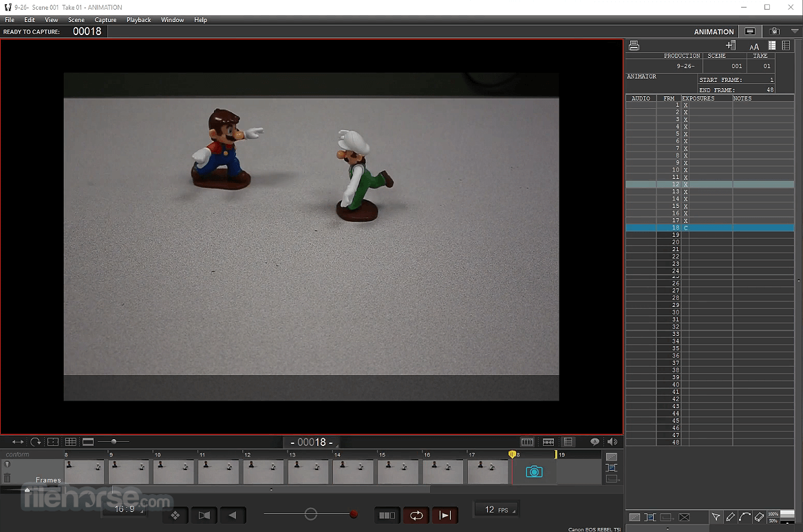This screenshot has width=803, height=532.
Task: Click the print X-sheet icon
Action: [634, 45]
